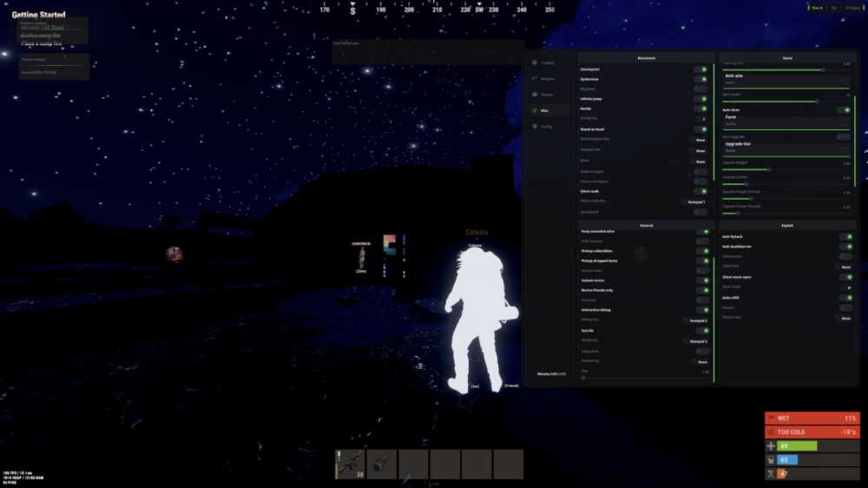Viewport: 868px width, 488px height.
Task: Click the hydration cup icon
Action: (771, 459)
